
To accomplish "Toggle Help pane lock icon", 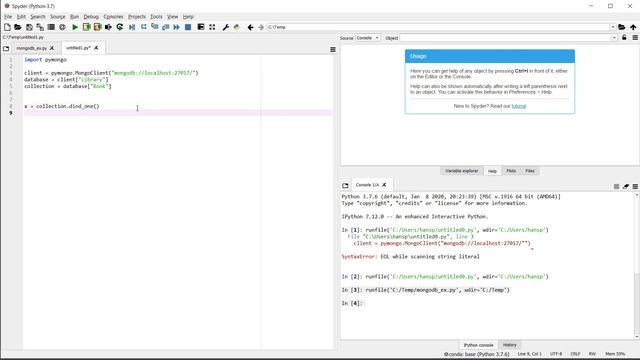I will [x=624, y=38].
